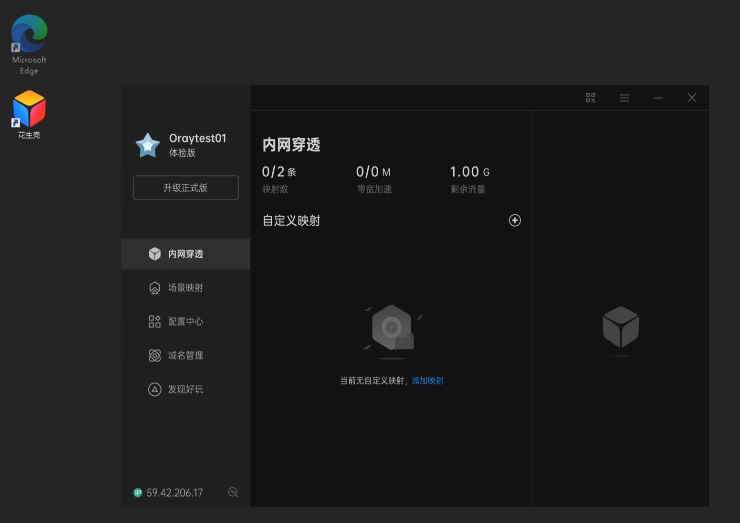This screenshot has height=523, width=740.
Task: Click the empty-state hexagon illustration
Action: [x=392, y=331]
